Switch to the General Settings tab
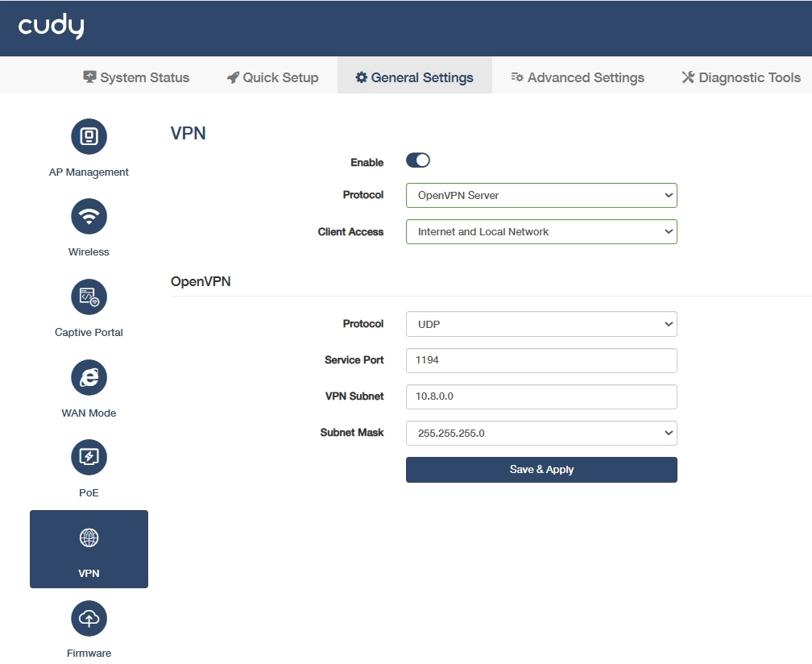Image resolution: width=812 pixels, height=664 pixels. (415, 77)
